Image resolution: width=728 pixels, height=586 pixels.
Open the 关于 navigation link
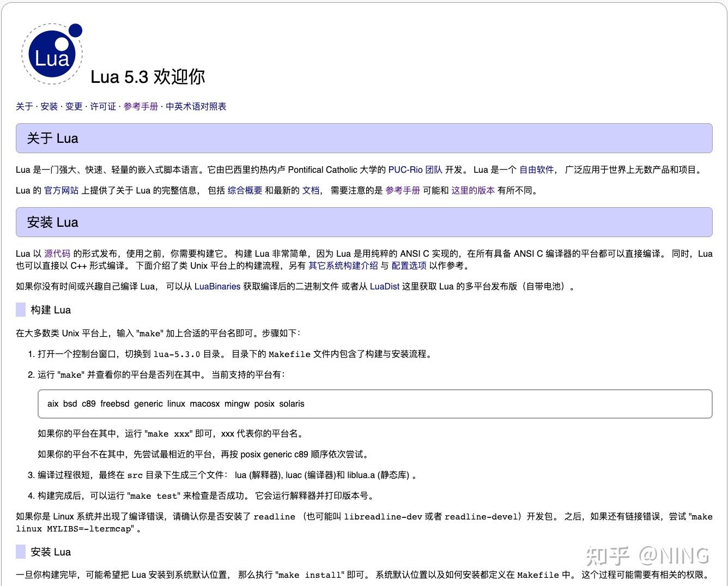click(25, 106)
